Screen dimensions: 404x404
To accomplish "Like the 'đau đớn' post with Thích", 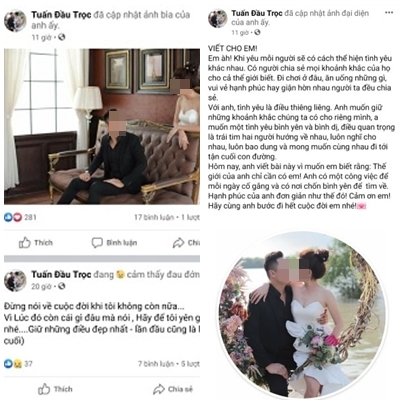I will [x=55, y=389].
